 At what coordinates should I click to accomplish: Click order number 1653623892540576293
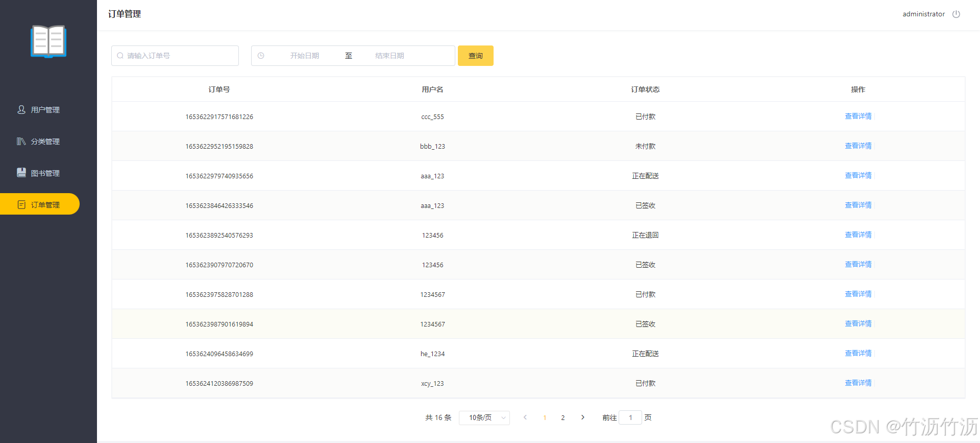coord(219,236)
